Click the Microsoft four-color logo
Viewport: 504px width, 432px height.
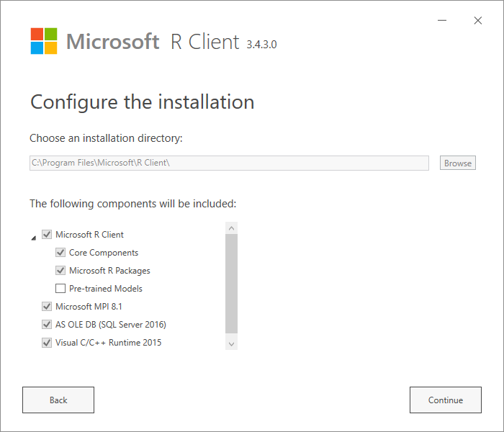pyautogui.click(x=43, y=41)
